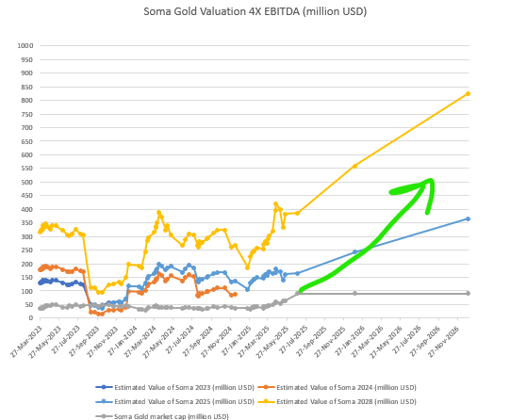Viewport: 510px width, 420px height.
Task: Select yellow 2028 peak point near 420
Action: point(276,204)
